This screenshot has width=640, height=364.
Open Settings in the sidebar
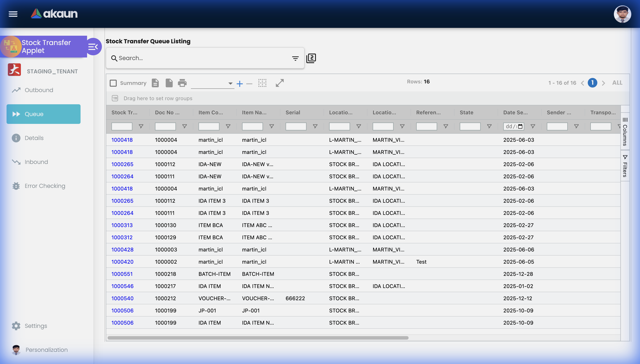44,326
